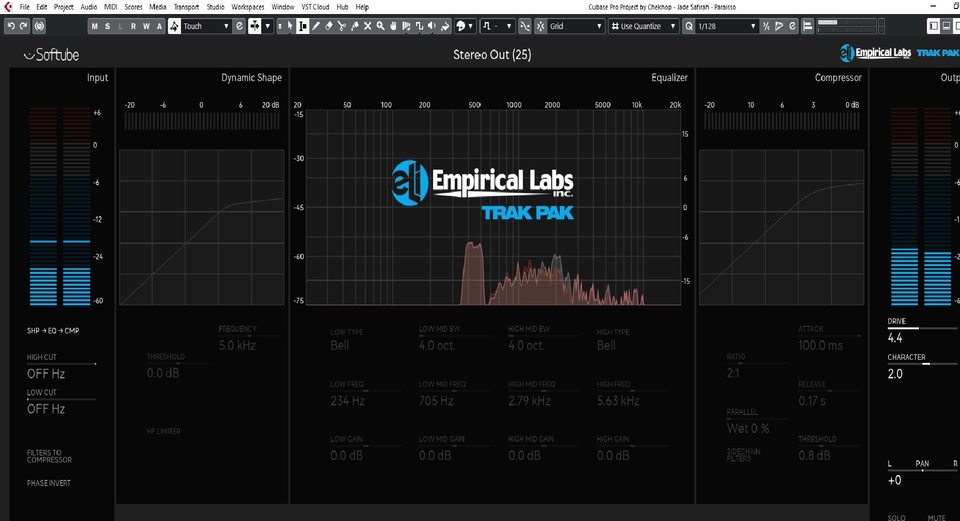Image resolution: width=960 pixels, height=521 pixels.
Task: Click the Iterative Quantize icon
Action: pos(766,26)
